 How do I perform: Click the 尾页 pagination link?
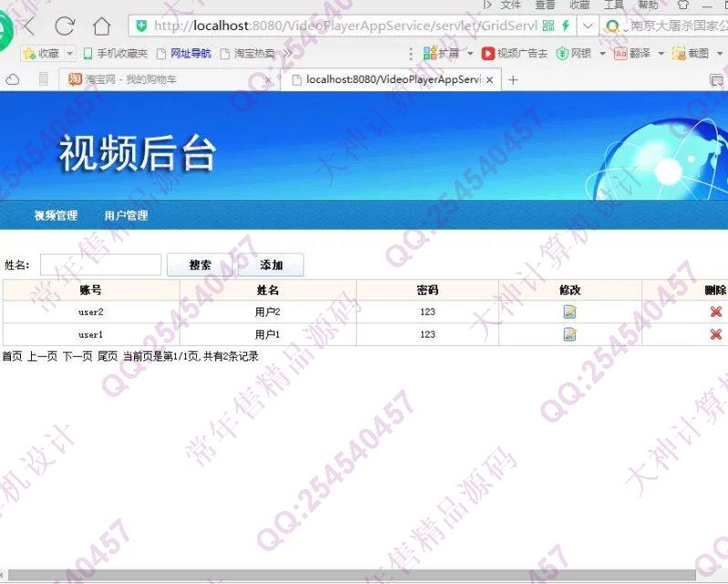pyautogui.click(x=108, y=357)
